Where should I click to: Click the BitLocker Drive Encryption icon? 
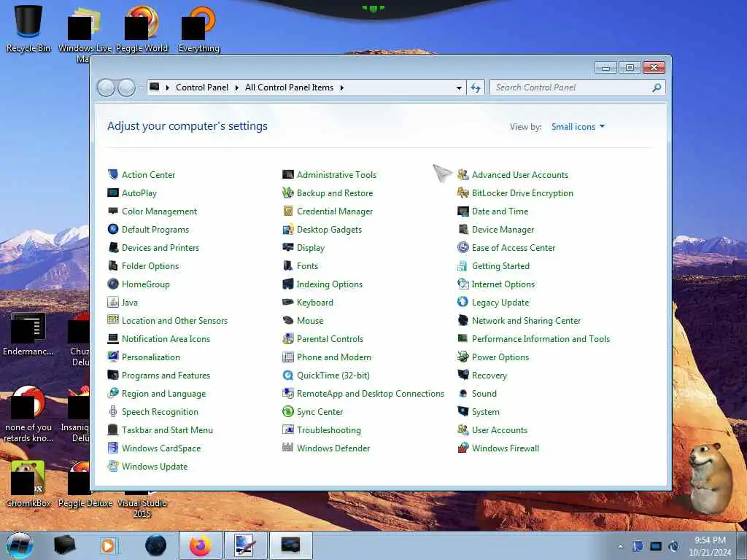click(x=463, y=192)
